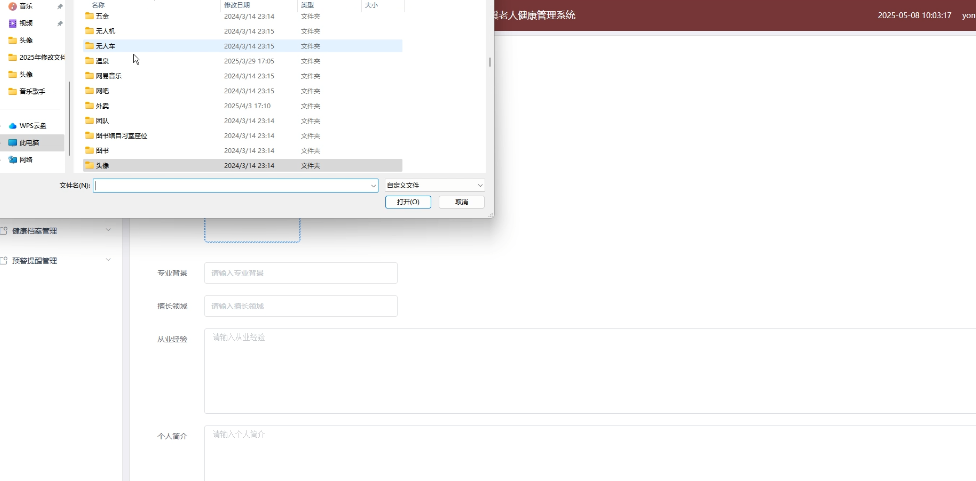Open the 2025年修改文件 folder icon in sidebar
The image size is (976, 481).
click(12, 57)
